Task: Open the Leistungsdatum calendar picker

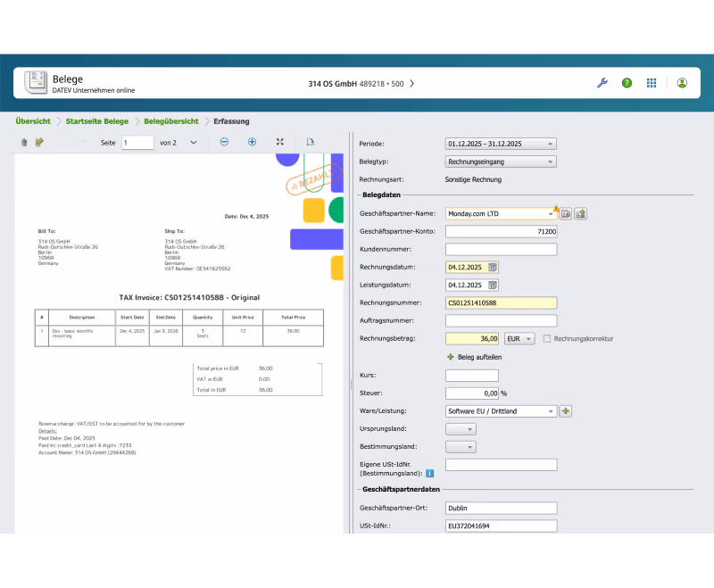Action: tap(493, 285)
